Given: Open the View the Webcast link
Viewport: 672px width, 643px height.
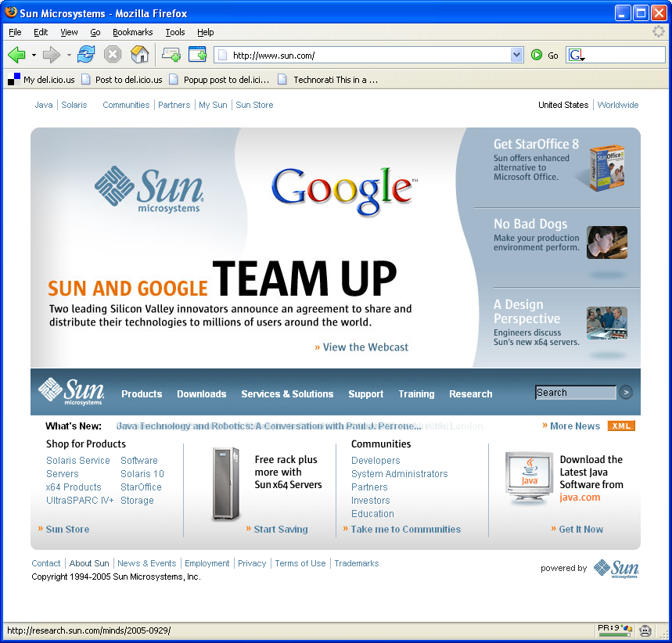Looking at the screenshot, I should (x=365, y=347).
